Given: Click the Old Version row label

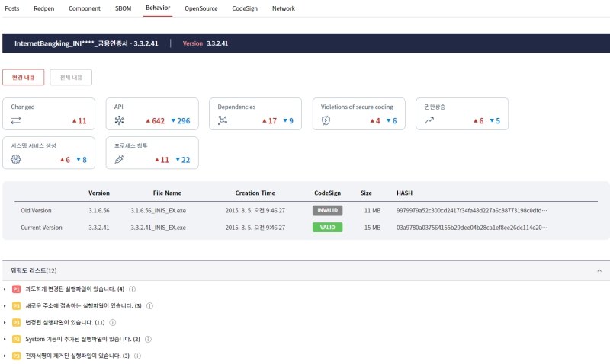Looking at the screenshot, I should coord(36,210).
